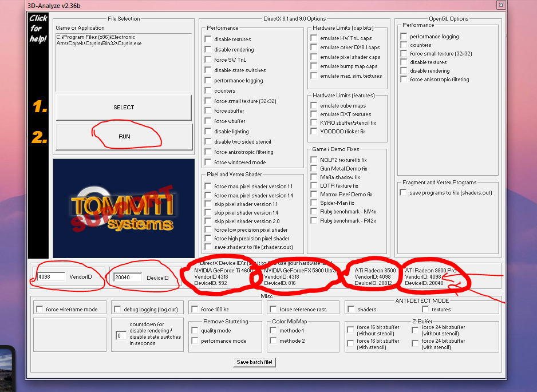
Task: Tick OpenGL 'save programs to file (shaders.out)'
Action: pos(404,192)
